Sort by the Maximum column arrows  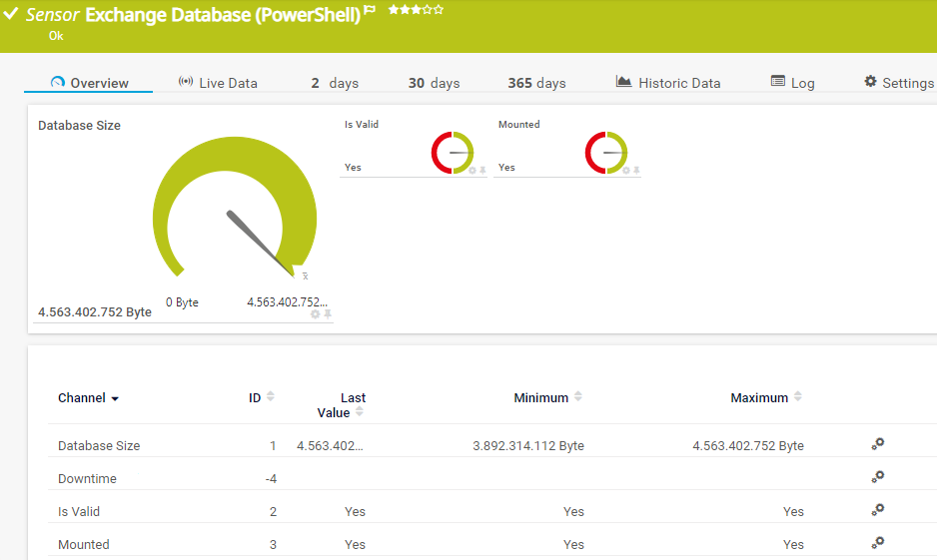pos(797,397)
